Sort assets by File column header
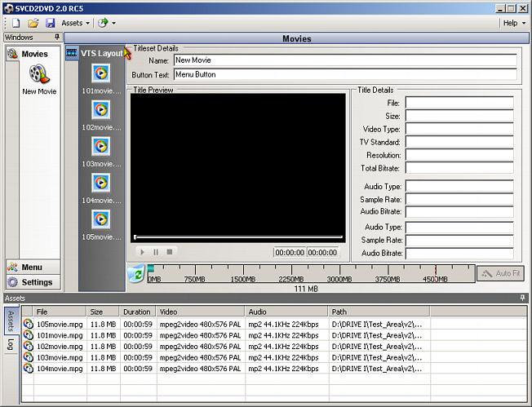Viewport: 532px width, 407px height. [x=60, y=312]
